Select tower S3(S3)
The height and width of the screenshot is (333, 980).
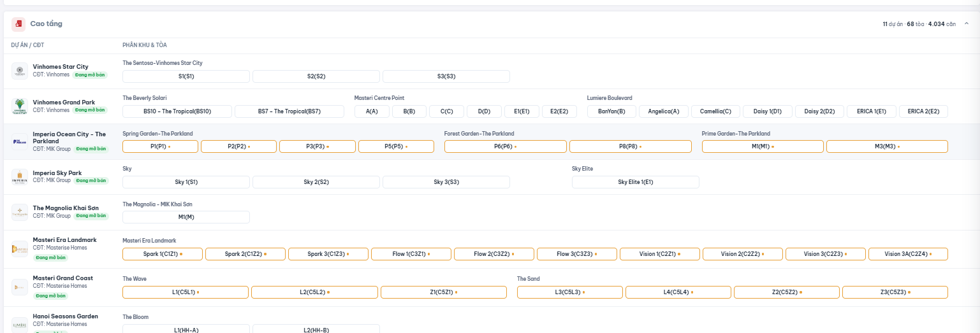(x=446, y=76)
